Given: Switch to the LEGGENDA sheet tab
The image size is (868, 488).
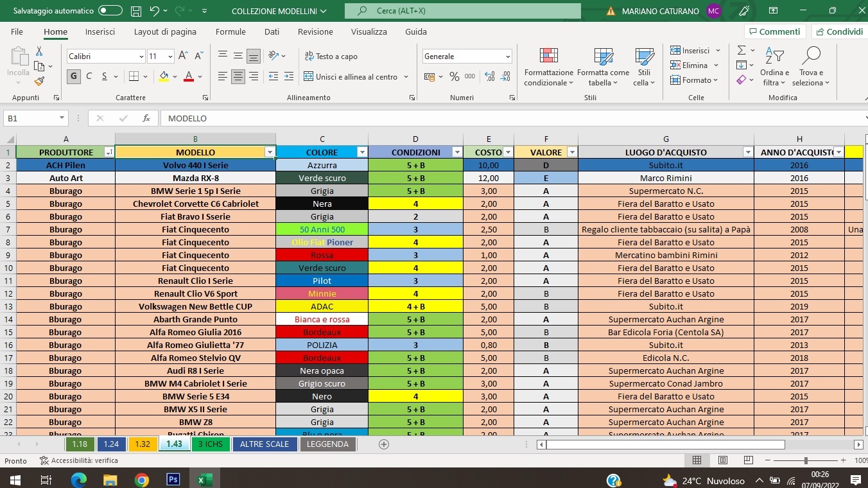Looking at the screenshot, I should [x=327, y=444].
